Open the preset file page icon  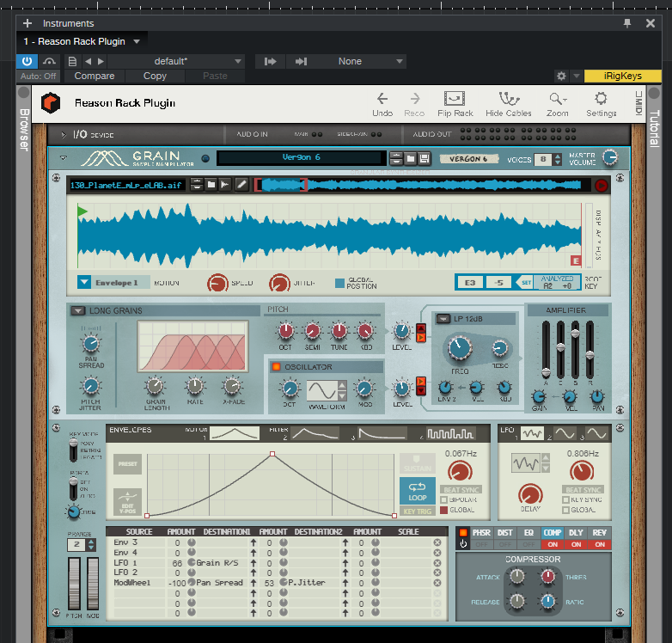72,61
